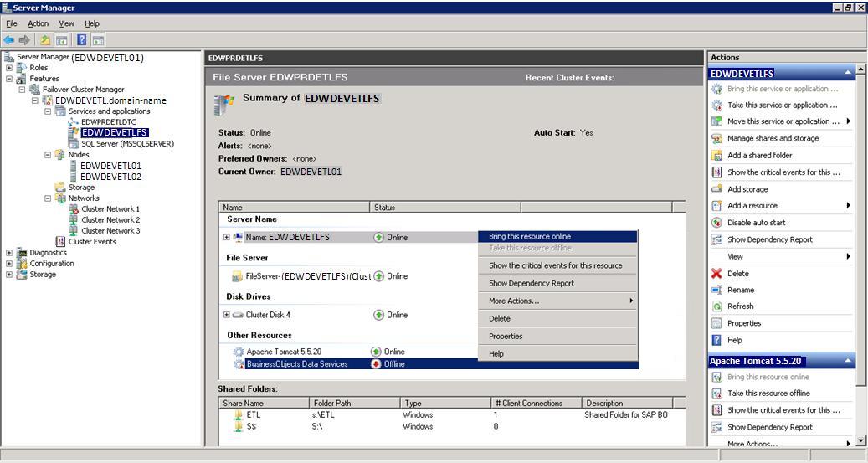Image resolution: width=868 pixels, height=463 pixels.
Task: Click the Cluster Disk 4 drive icon
Action: click(238, 315)
